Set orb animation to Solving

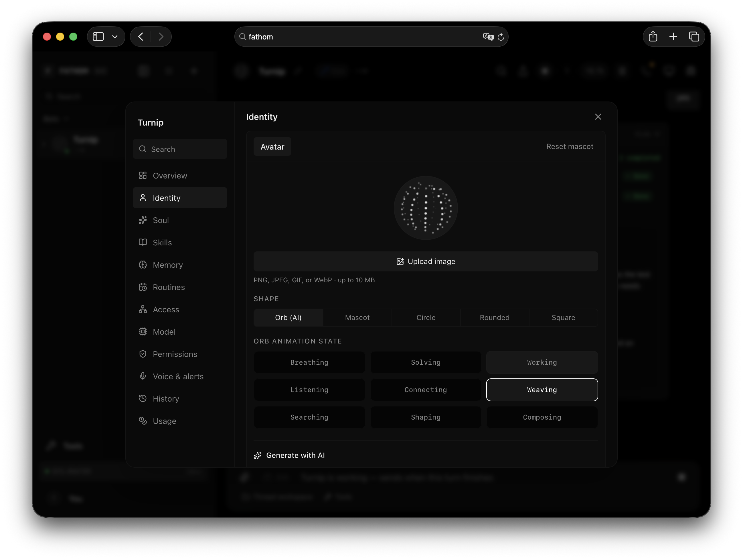(x=426, y=362)
